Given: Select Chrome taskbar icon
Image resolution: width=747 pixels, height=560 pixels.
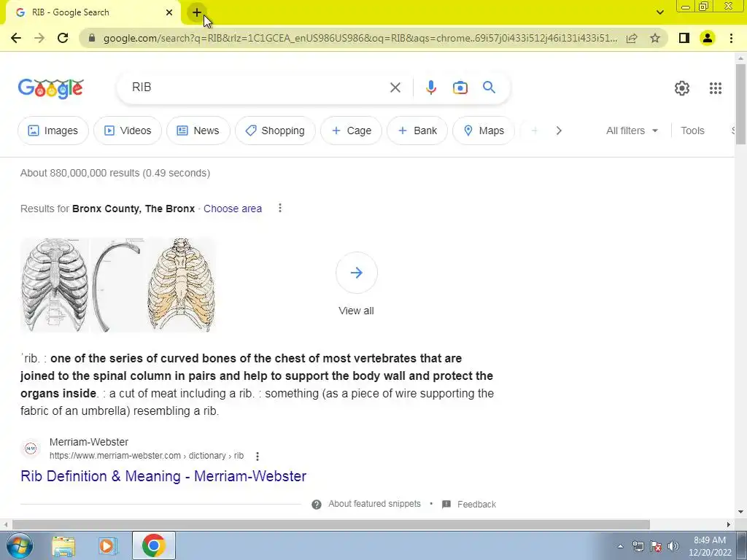Looking at the screenshot, I should pyautogui.click(x=153, y=545).
